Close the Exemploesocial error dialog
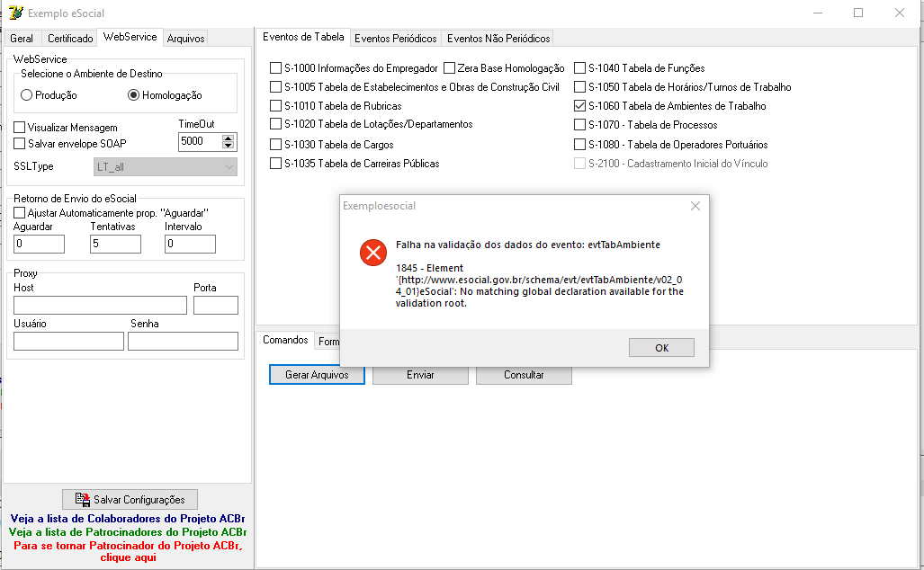The width and height of the screenshot is (924, 570). [695, 206]
